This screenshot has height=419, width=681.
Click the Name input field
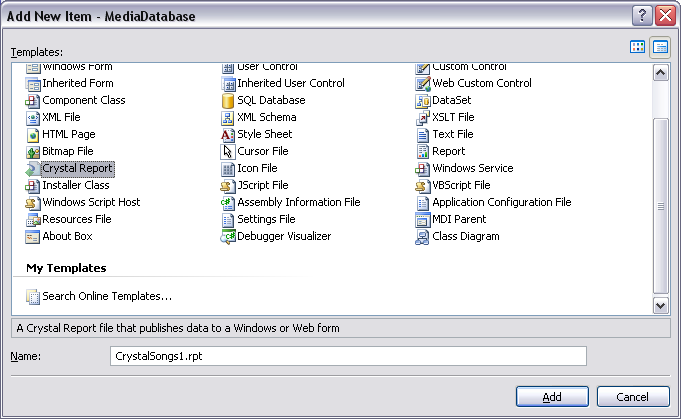click(348, 356)
